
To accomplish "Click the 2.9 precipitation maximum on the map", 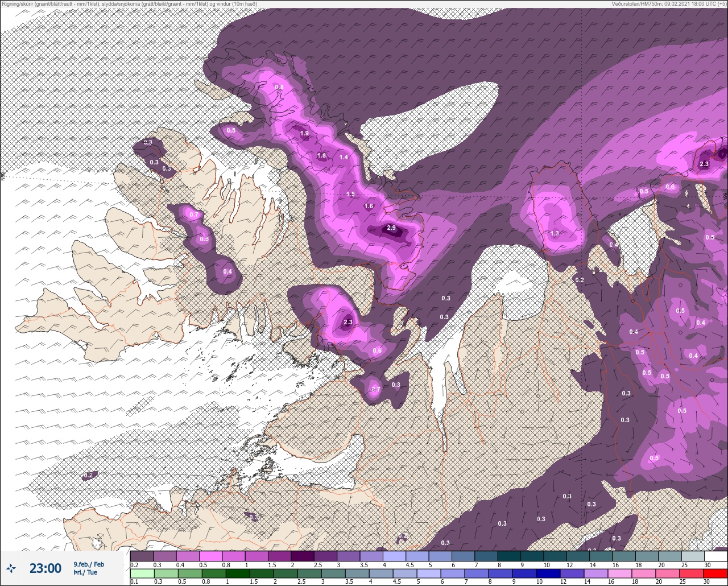I will click(391, 228).
